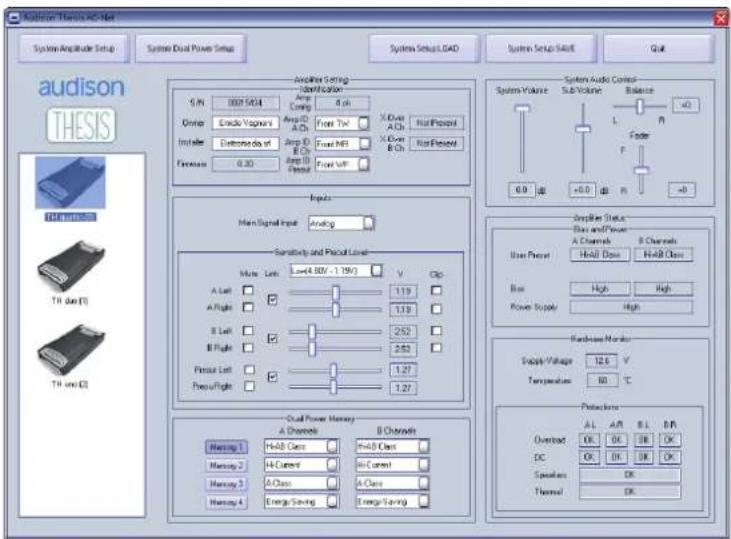Click the Preout Right level slider
This screenshot has width=731, height=539.
tap(335, 387)
